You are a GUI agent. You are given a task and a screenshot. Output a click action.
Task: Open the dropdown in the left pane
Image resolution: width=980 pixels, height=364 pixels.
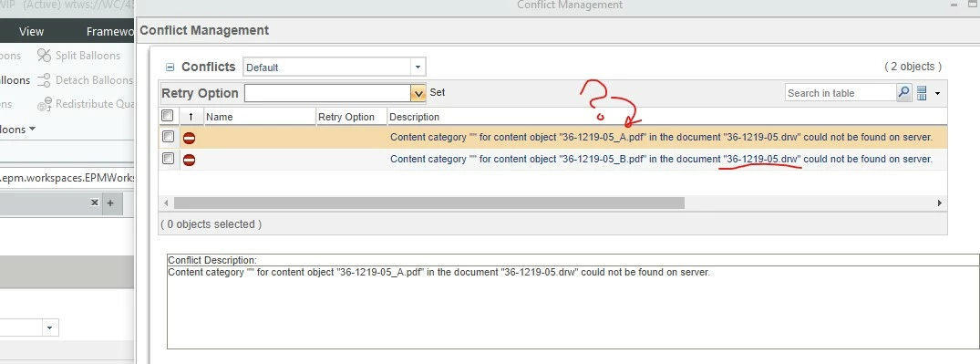click(50, 328)
